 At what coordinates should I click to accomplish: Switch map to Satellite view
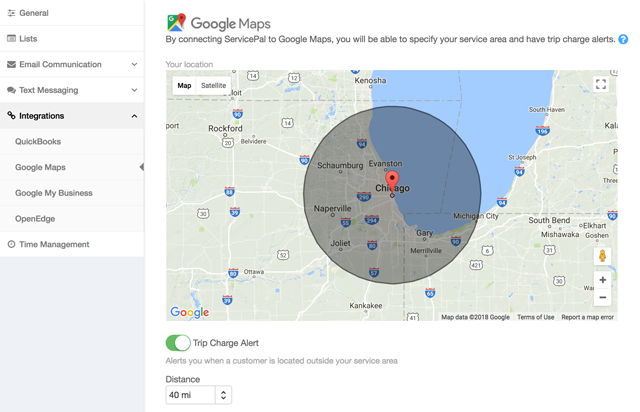coord(213,85)
